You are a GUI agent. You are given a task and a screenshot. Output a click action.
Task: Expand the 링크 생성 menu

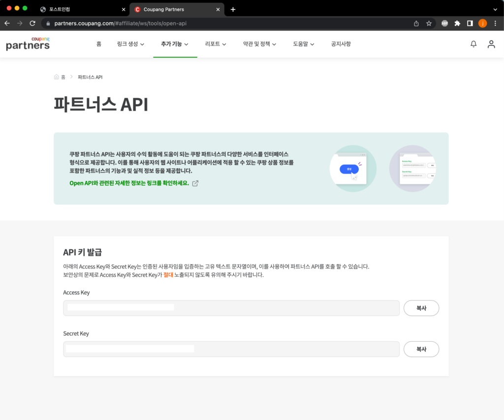[x=130, y=44]
